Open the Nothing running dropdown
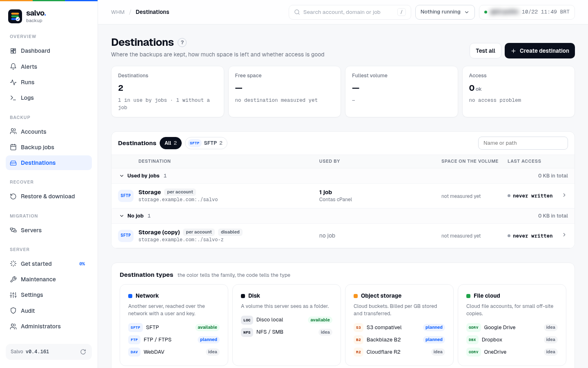Image resolution: width=588 pixels, height=368 pixels. [445, 12]
